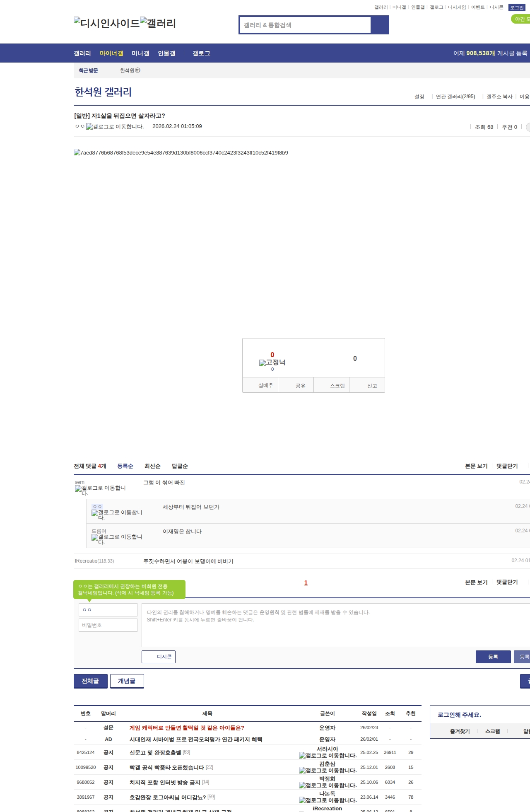The height and width of the screenshot is (812, 530).
Task: Open 디시콘 link in the top bar
Action: click(496, 7)
